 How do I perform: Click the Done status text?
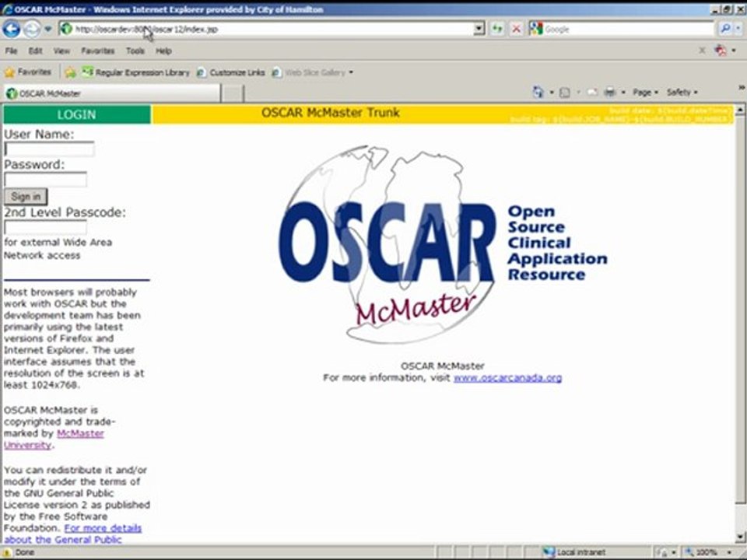25,552
